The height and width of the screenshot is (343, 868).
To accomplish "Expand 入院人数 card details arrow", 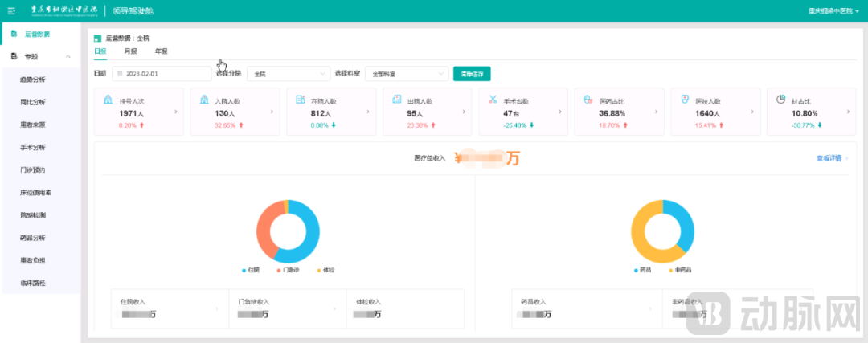I will (272, 112).
